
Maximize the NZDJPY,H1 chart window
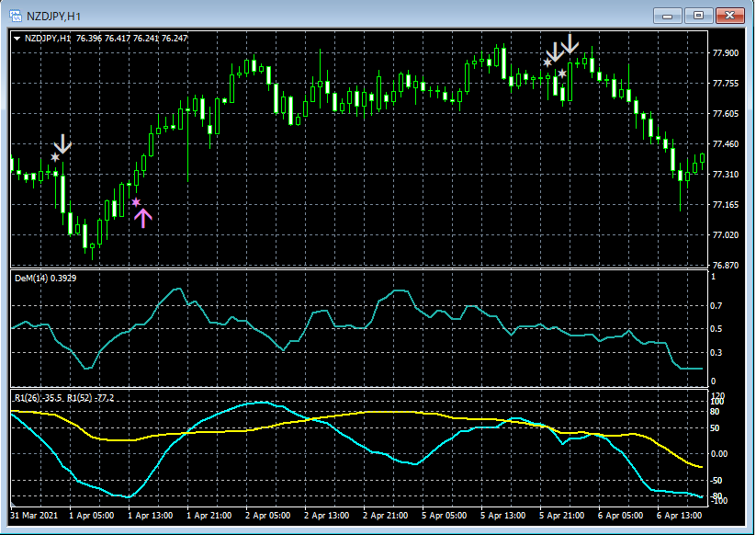coord(699,15)
